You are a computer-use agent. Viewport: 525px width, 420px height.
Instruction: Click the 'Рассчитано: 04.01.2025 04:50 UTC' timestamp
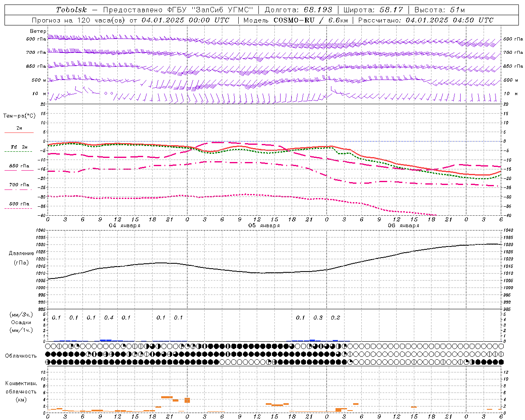[x=426, y=20]
